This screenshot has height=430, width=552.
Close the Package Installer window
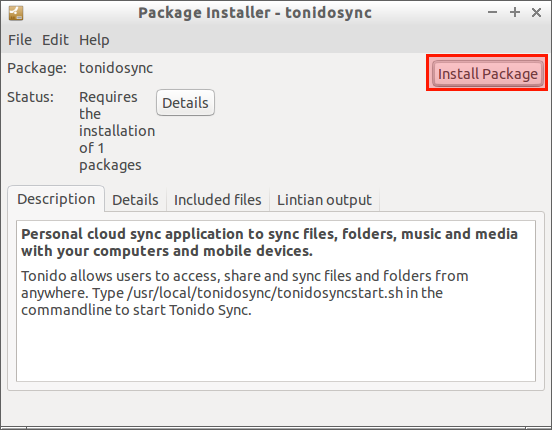537,13
